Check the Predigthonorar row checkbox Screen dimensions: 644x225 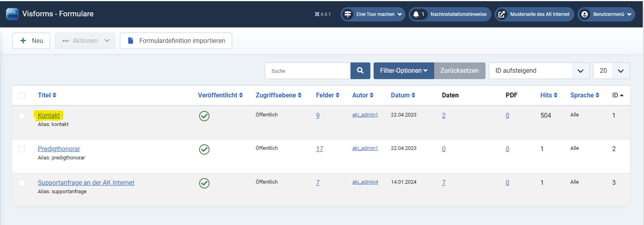22,149
